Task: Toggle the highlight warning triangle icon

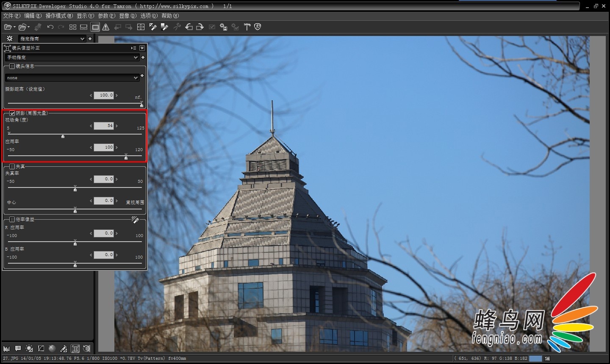Action: pyautogui.click(x=106, y=27)
